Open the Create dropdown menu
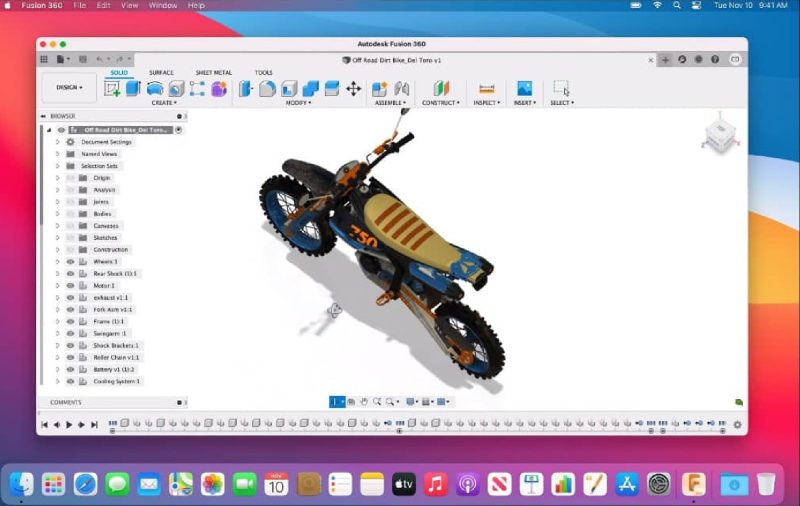This screenshot has width=800, height=506. (164, 103)
